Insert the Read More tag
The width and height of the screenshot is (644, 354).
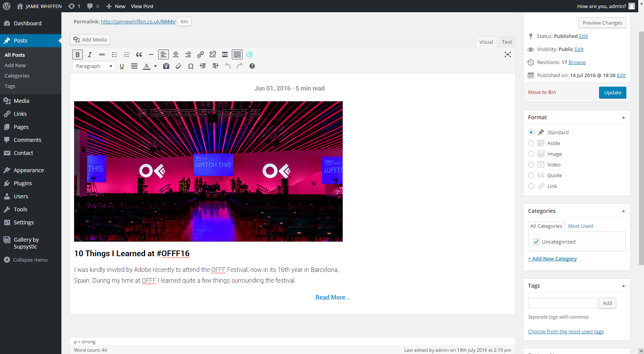[225, 54]
